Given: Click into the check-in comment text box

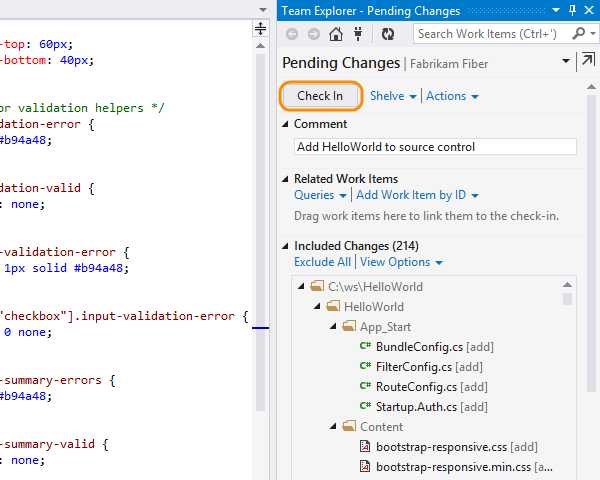Looking at the screenshot, I should pyautogui.click(x=435, y=146).
